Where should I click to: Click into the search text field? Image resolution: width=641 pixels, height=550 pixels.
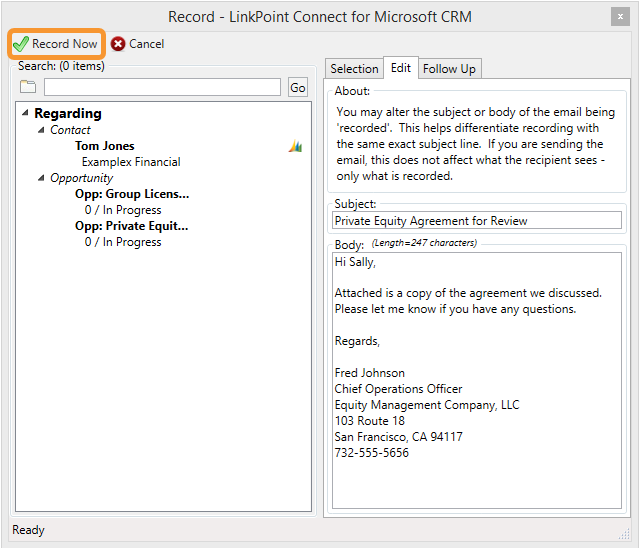pyautogui.click(x=162, y=87)
